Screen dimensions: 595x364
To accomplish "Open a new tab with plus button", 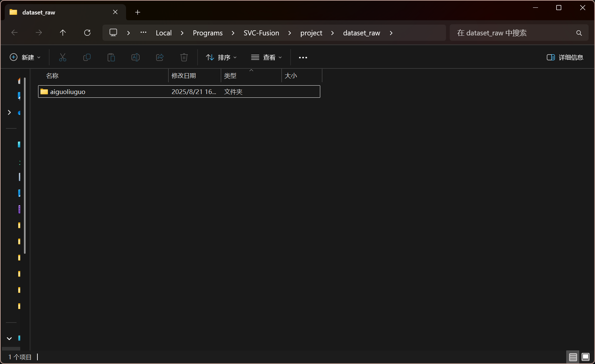I will pyautogui.click(x=138, y=12).
